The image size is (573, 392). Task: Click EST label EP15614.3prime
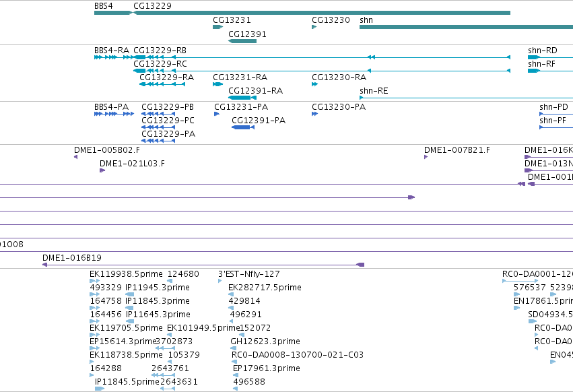coord(123,342)
